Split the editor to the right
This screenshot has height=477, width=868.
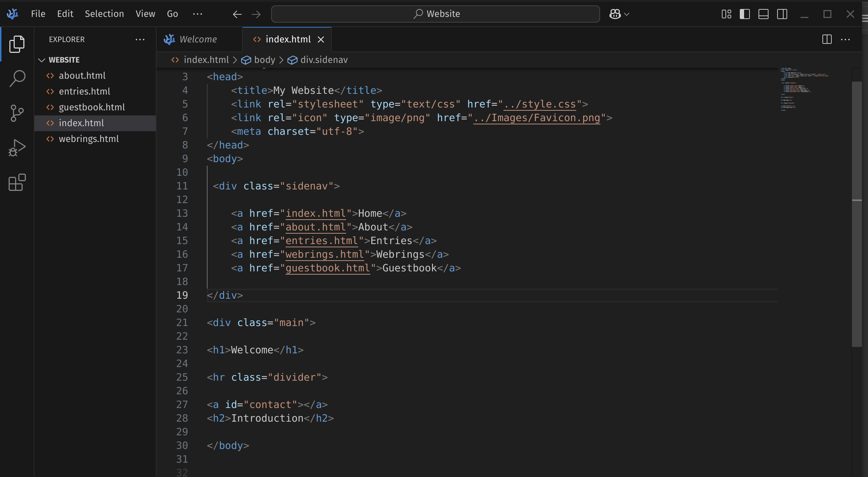click(827, 39)
